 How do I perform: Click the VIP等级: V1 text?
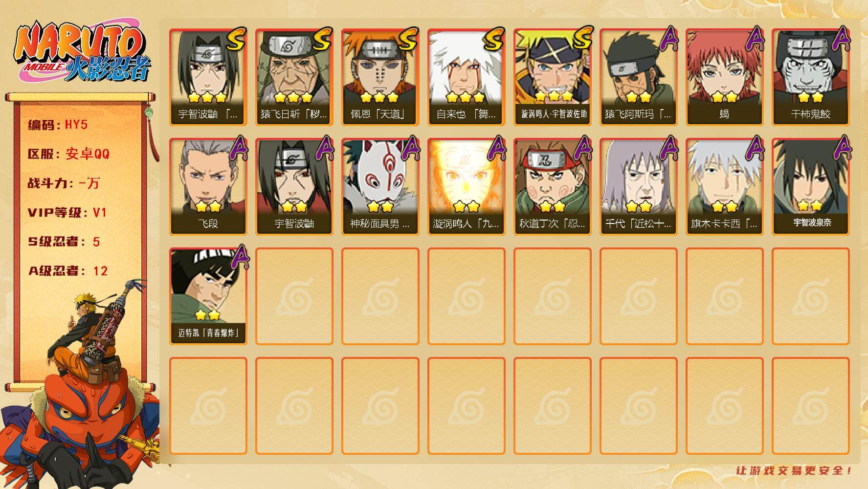[67, 213]
